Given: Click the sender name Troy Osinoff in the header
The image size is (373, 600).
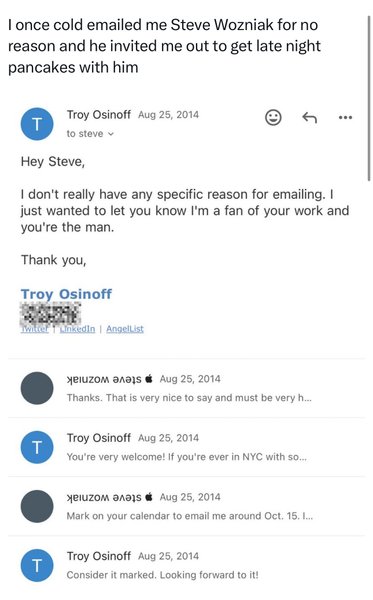Looking at the screenshot, I should click(x=99, y=114).
